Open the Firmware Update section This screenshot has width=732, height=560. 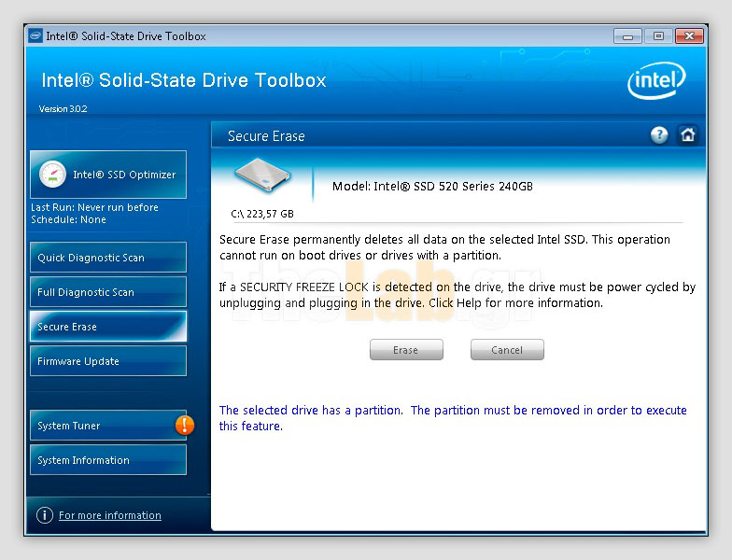108,360
